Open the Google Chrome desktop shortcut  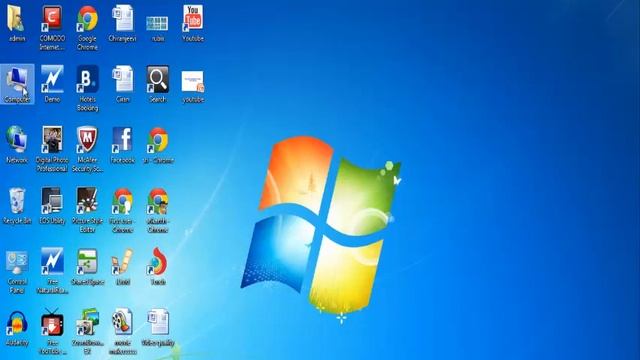pos(87,19)
